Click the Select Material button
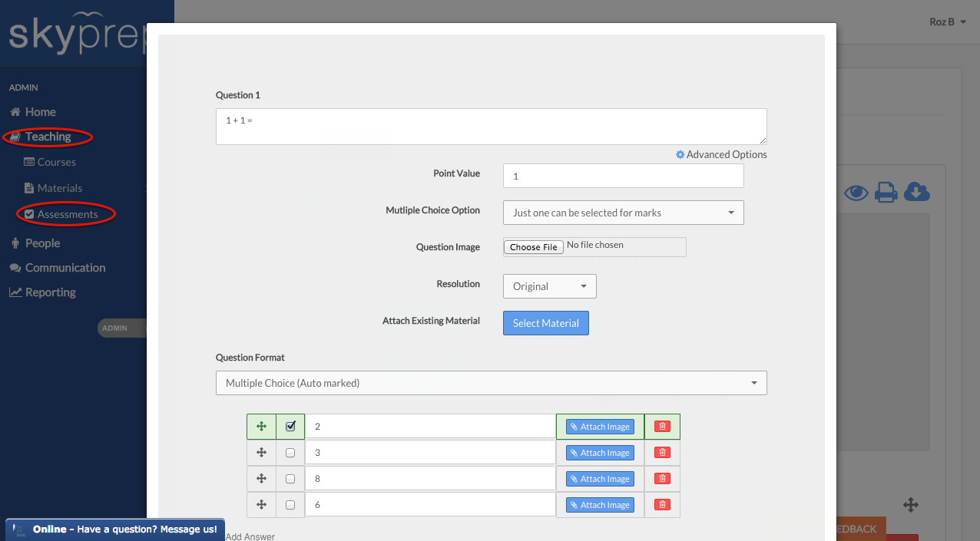This screenshot has width=980, height=541. (x=545, y=323)
